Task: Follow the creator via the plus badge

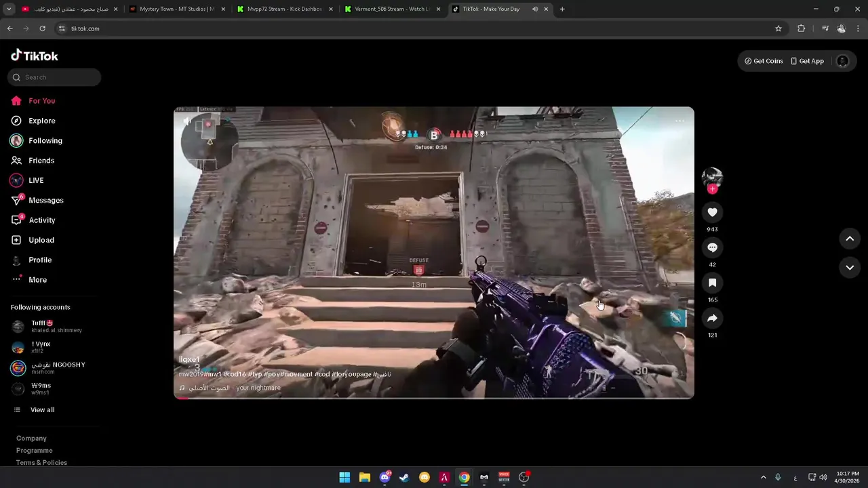Action: pos(712,189)
